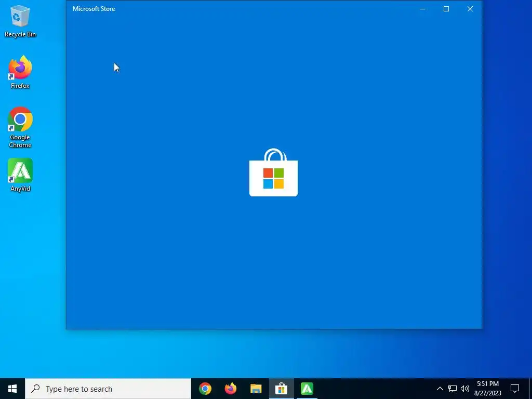Open the volume control tray icon
Screen dimensions: 532x399
465,389
